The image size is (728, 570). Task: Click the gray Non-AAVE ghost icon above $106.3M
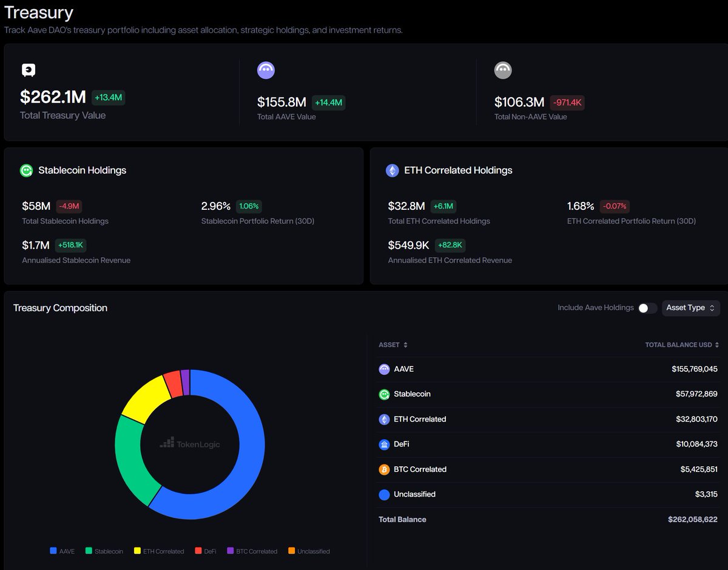(503, 70)
